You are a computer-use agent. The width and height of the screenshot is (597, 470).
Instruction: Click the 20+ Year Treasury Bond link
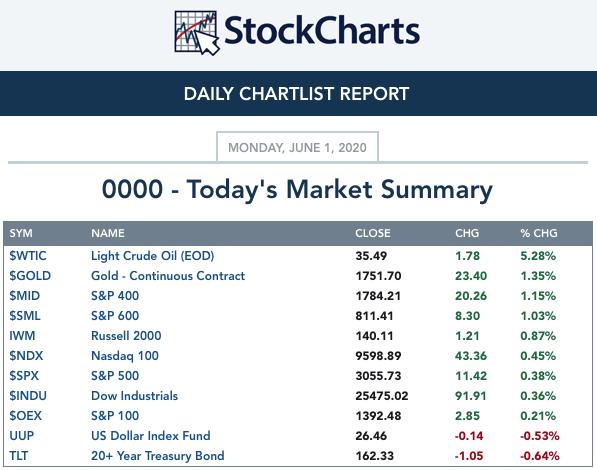tap(158, 456)
